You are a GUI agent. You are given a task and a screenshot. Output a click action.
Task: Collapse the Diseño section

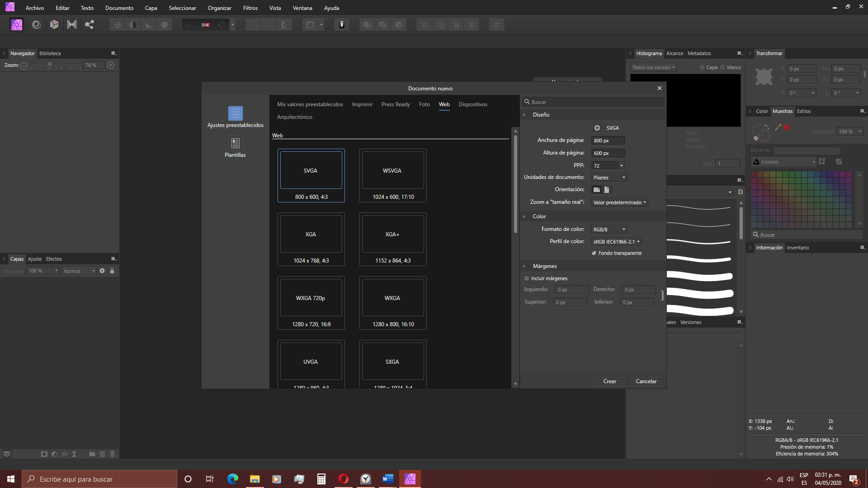(524, 115)
